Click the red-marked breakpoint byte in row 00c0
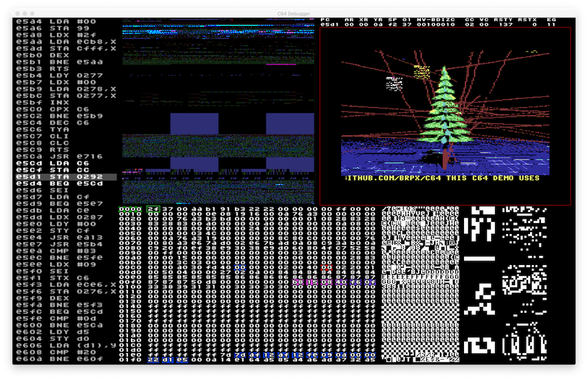The height and width of the screenshot is (380, 588). (326, 267)
